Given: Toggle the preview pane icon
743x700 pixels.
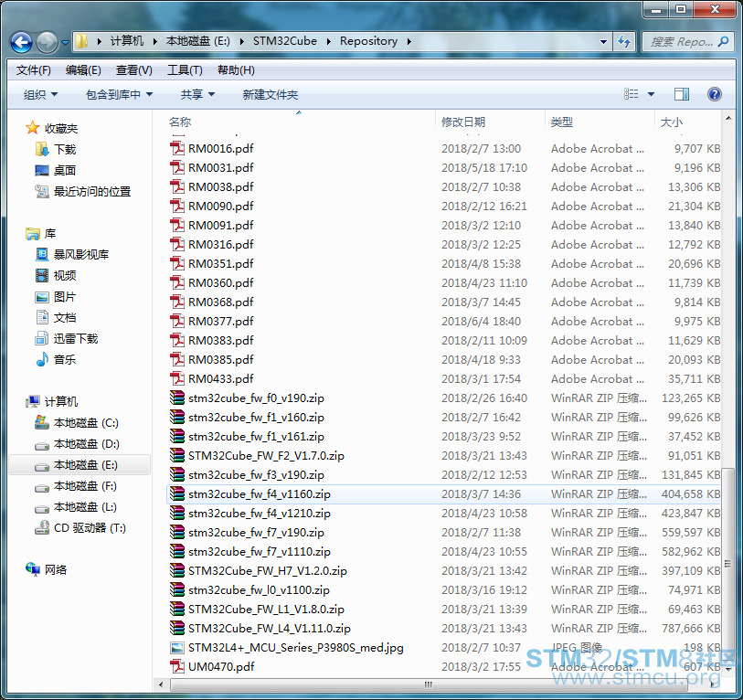Looking at the screenshot, I should coord(682,94).
